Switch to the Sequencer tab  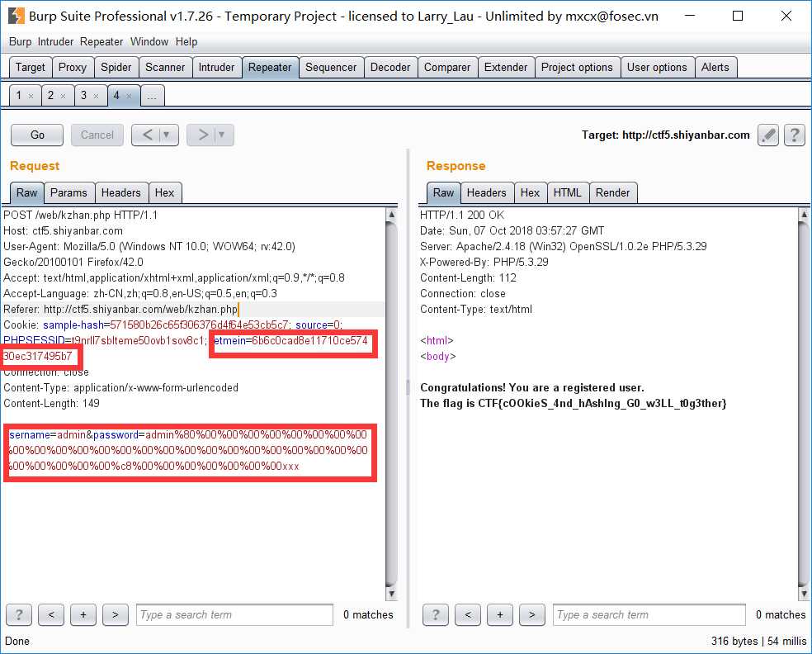point(331,68)
